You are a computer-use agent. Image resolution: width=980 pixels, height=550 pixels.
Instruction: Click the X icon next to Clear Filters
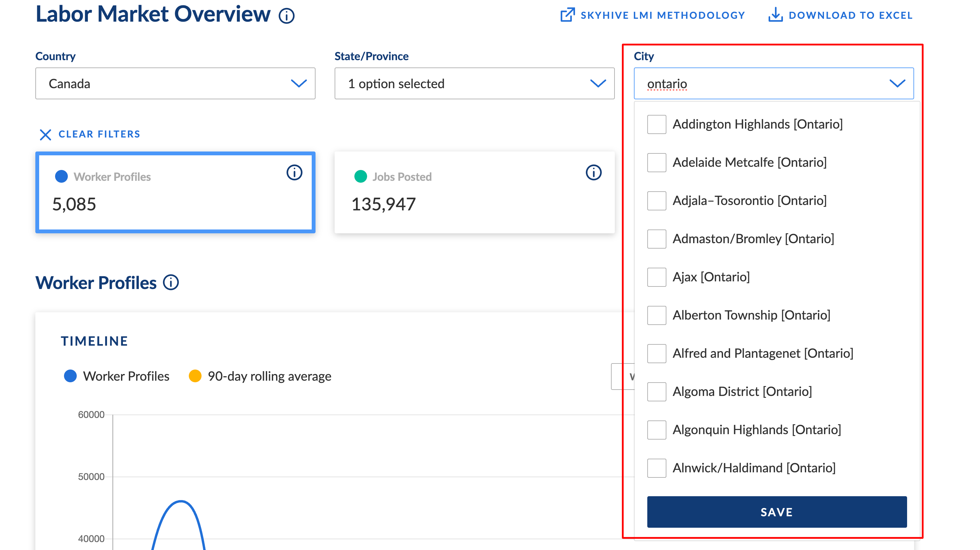pos(45,134)
